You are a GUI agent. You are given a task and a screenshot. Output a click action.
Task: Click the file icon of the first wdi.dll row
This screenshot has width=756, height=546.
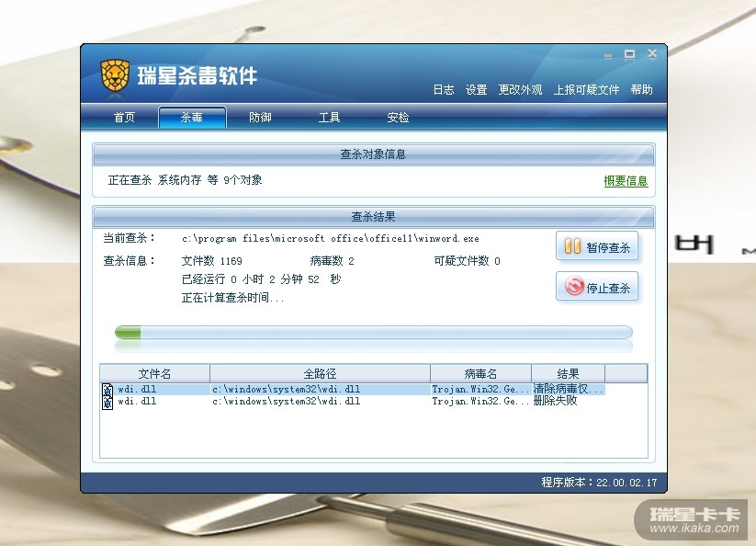point(107,390)
